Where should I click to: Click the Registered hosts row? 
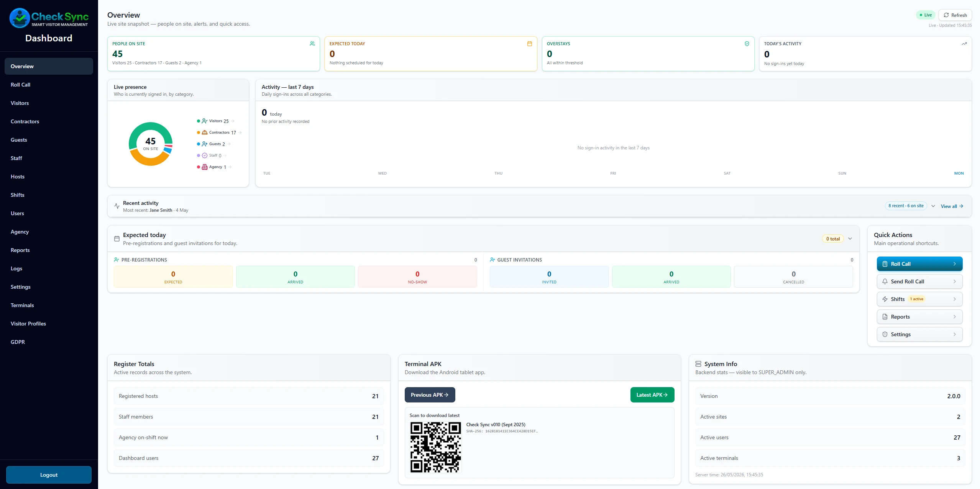click(249, 396)
